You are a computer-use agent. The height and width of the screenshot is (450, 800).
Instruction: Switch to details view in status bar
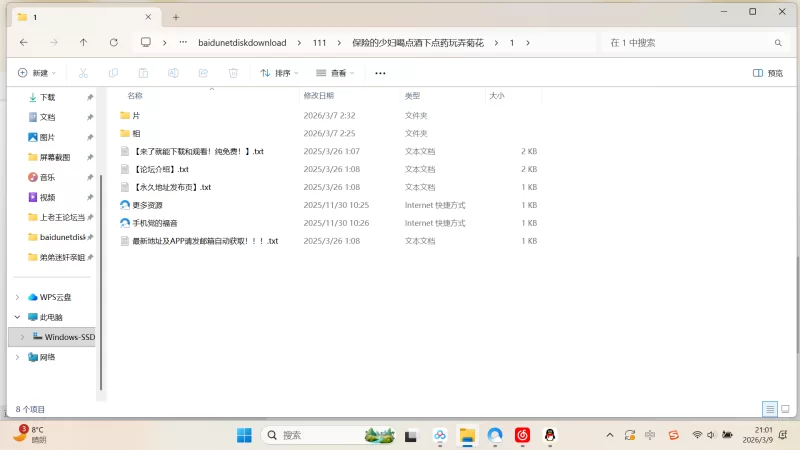click(769, 409)
